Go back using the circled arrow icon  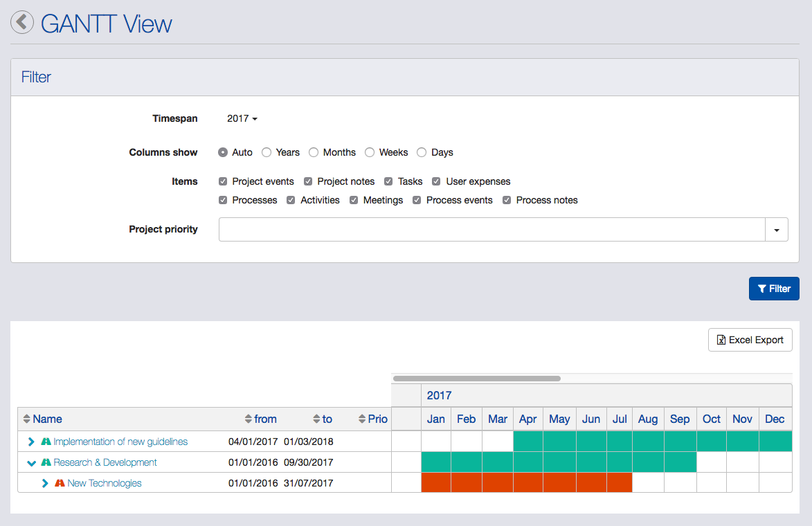click(x=21, y=22)
